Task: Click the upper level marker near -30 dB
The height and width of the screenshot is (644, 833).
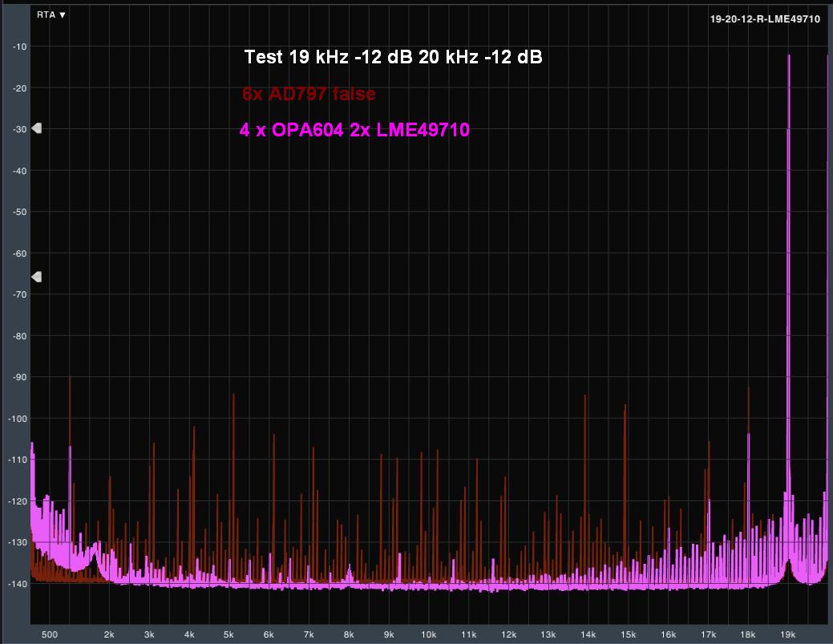Action: coord(37,128)
